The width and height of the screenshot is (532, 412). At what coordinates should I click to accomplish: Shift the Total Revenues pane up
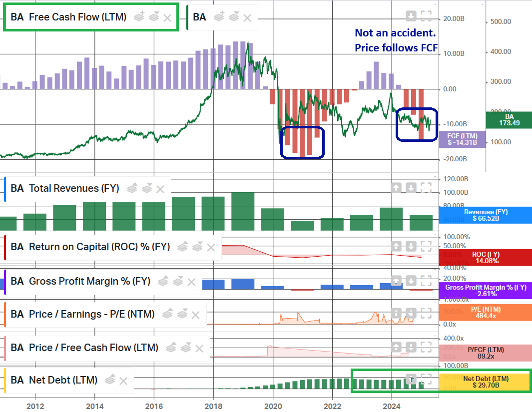coord(396,187)
